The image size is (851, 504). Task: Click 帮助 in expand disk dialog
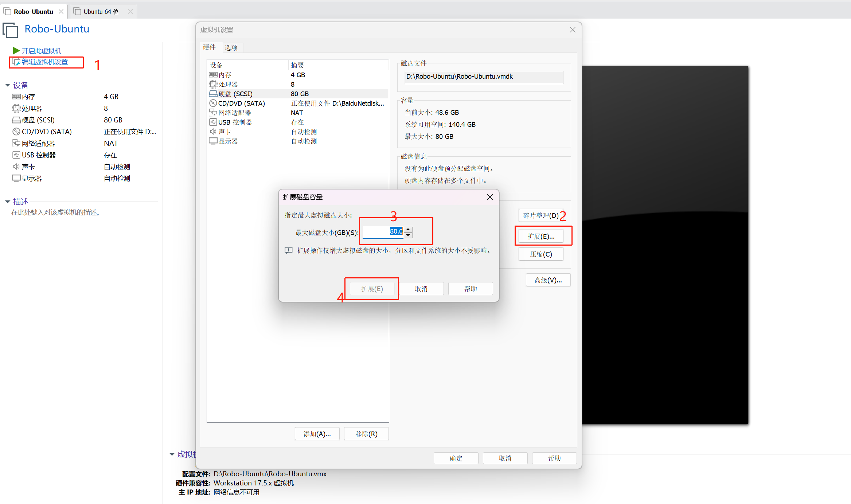click(471, 289)
